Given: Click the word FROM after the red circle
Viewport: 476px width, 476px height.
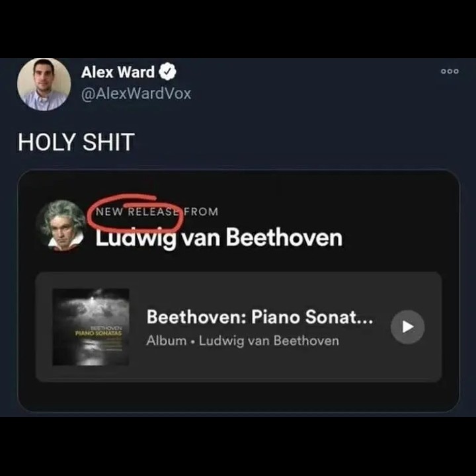Looking at the screenshot, I should [x=201, y=212].
